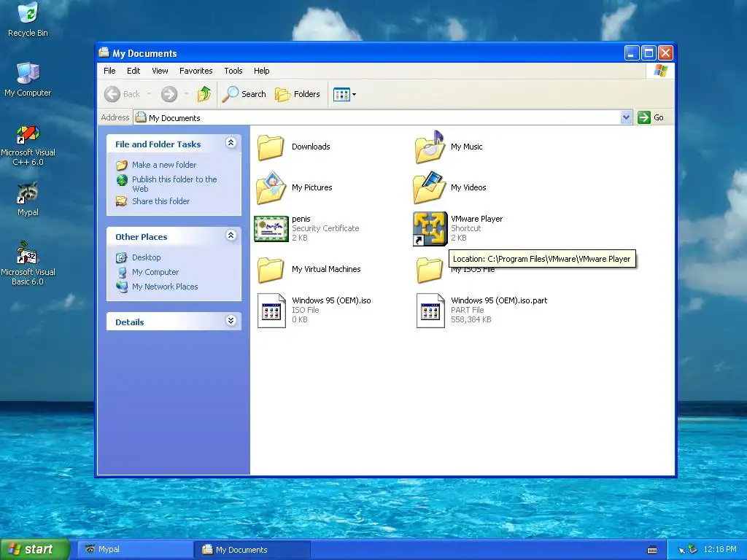Select My Computer desktop icon
747x560 pixels.
click(28, 79)
